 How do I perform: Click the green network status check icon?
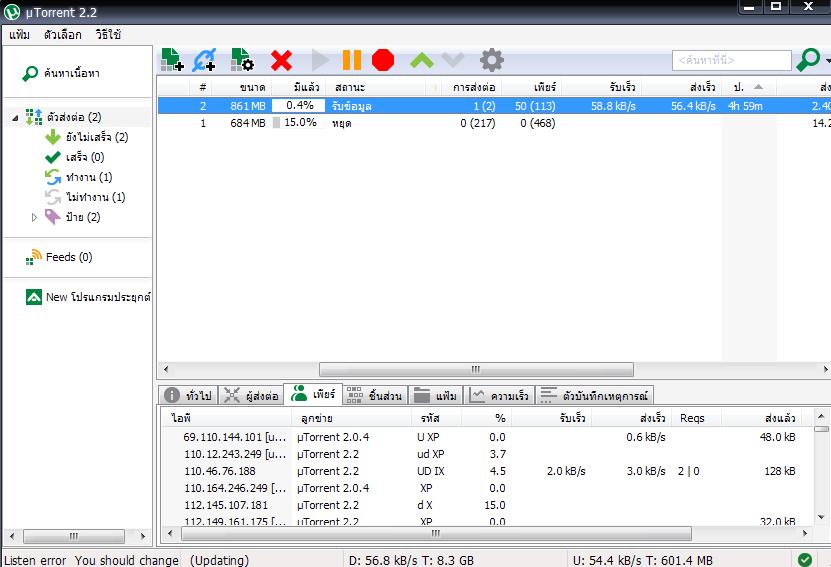(x=805, y=560)
